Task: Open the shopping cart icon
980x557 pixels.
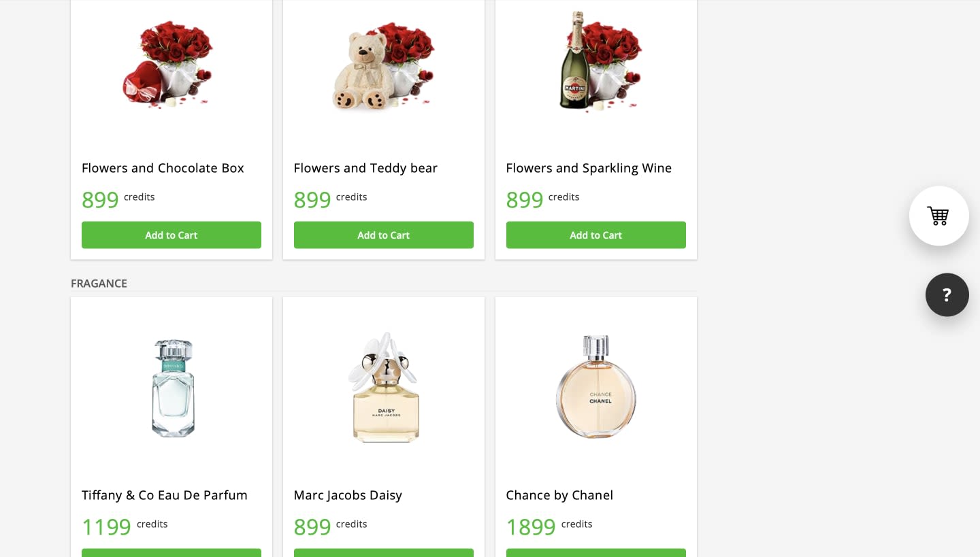Action: (x=938, y=216)
